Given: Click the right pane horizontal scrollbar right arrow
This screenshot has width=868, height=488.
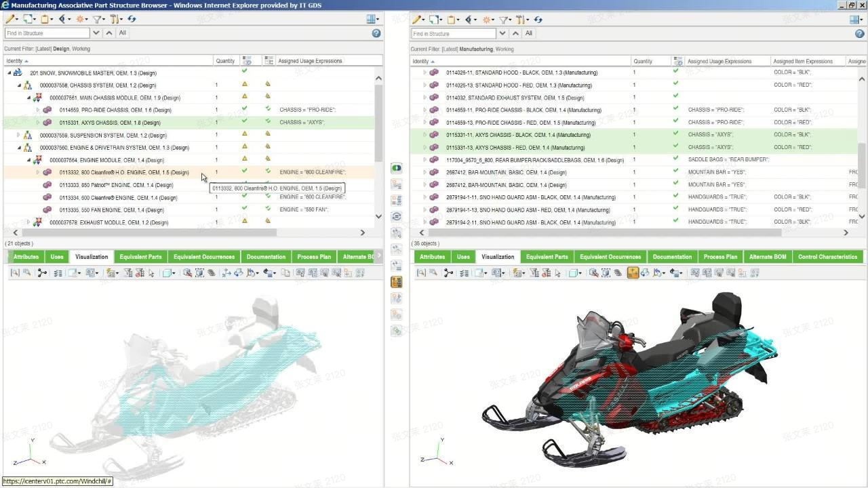Looking at the screenshot, I should 846,232.
